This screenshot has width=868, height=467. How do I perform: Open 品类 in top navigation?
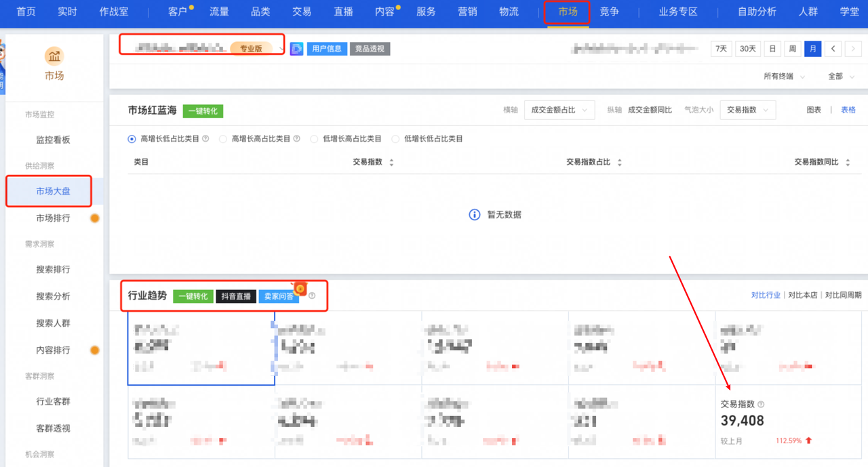260,12
